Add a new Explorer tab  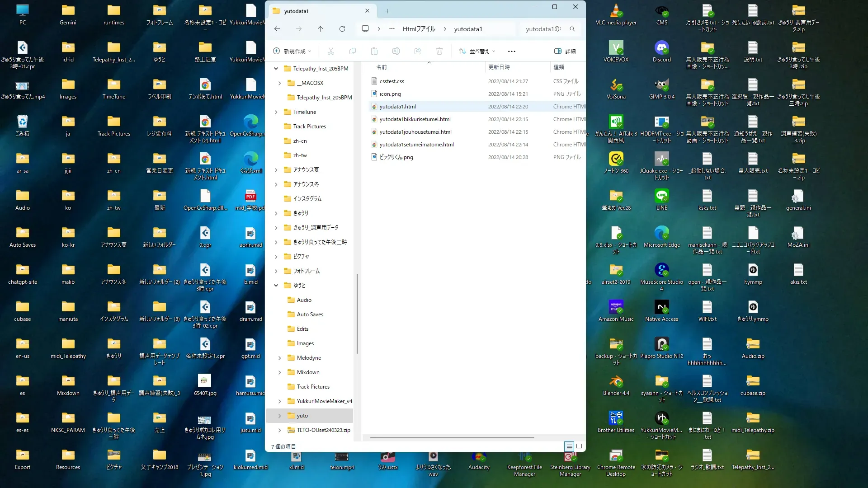pyautogui.click(x=387, y=11)
